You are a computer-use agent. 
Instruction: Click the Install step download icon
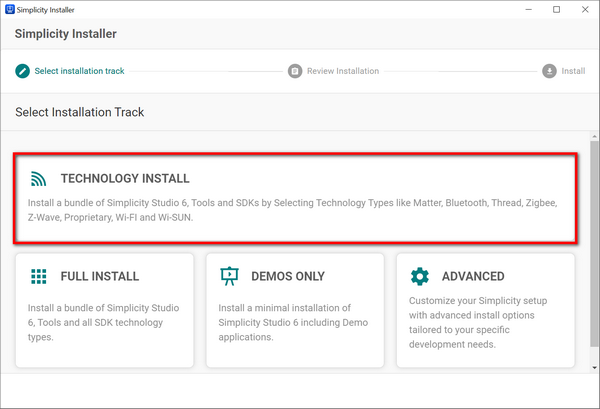click(x=549, y=71)
